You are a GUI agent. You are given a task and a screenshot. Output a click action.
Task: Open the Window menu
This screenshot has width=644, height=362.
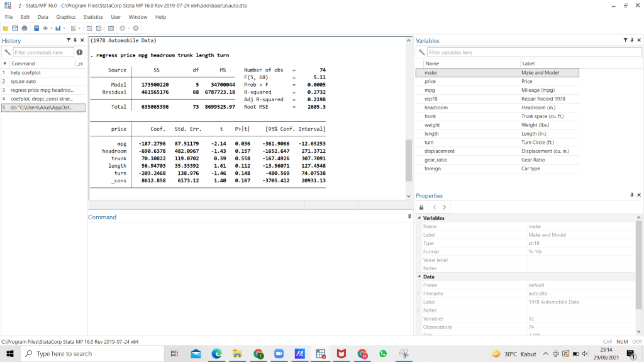click(x=138, y=17)
